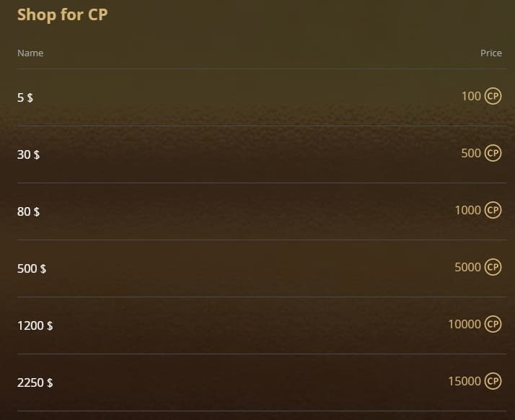Click the 1000 CP price value

click(x=467, y=210)
